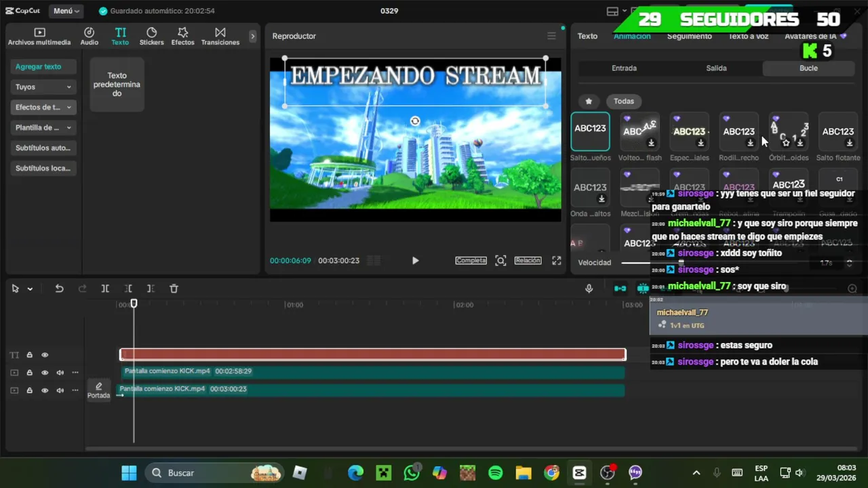Open more options for 00:03:00:23 track
This screenshot has height=488, width=868.
(x=75, y=390)
